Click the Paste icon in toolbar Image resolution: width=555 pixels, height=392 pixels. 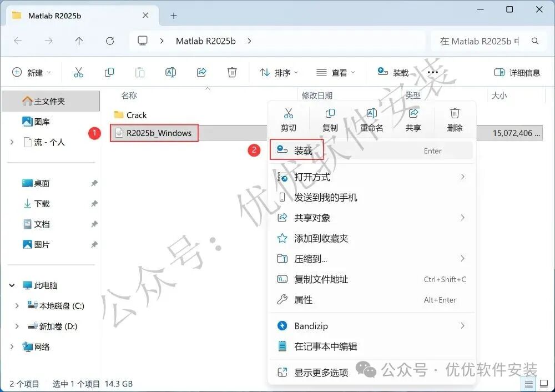pyautogui.click(x=140, y=73)
